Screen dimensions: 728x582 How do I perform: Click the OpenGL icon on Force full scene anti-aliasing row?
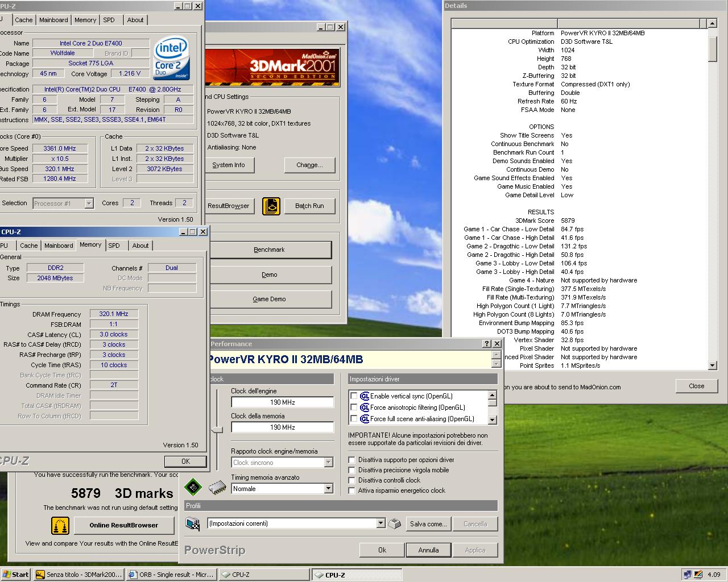pos(365,419)
